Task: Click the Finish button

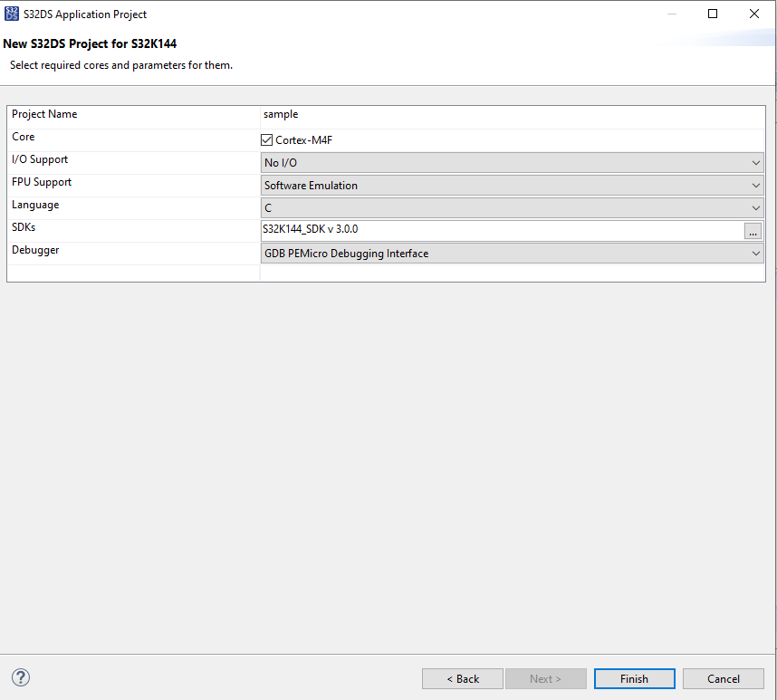Action: coord(634,678)
